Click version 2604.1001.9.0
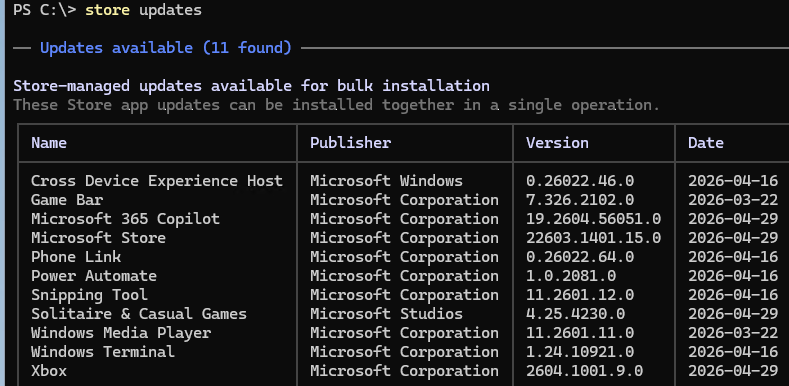 point(585,371)
